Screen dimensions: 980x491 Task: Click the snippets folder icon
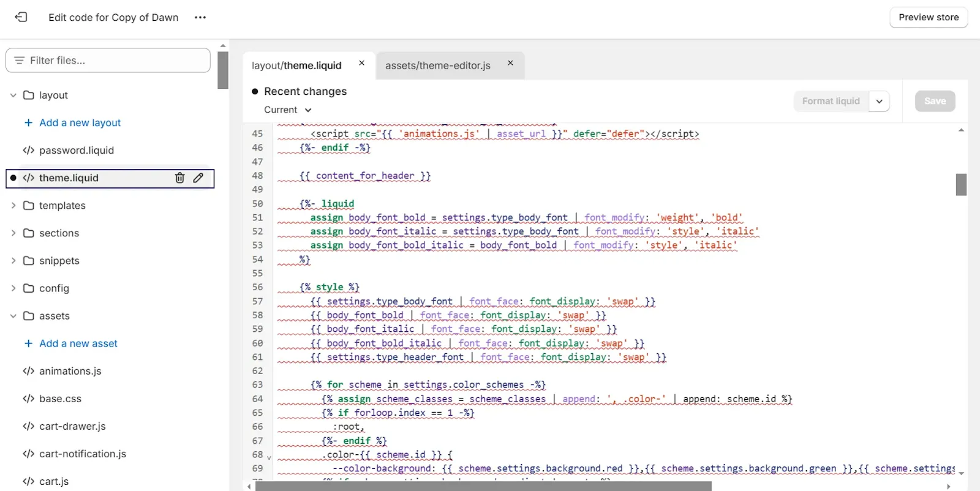(28, 261)
